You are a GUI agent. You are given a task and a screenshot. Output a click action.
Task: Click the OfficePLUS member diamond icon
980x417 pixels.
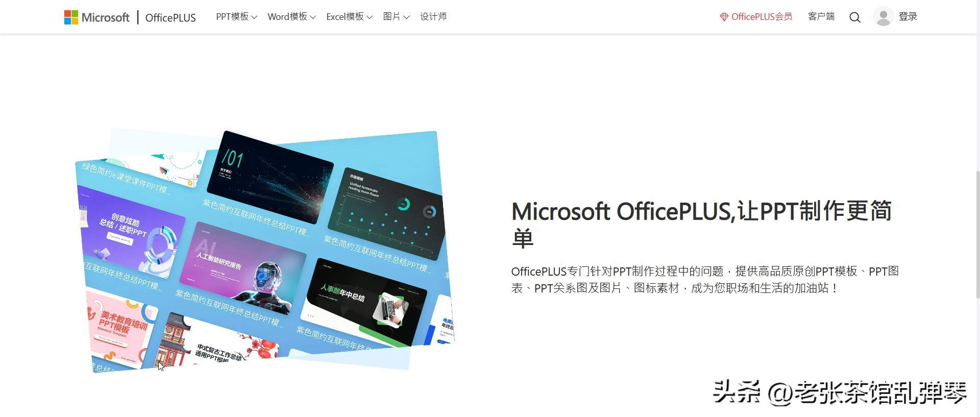724,17
